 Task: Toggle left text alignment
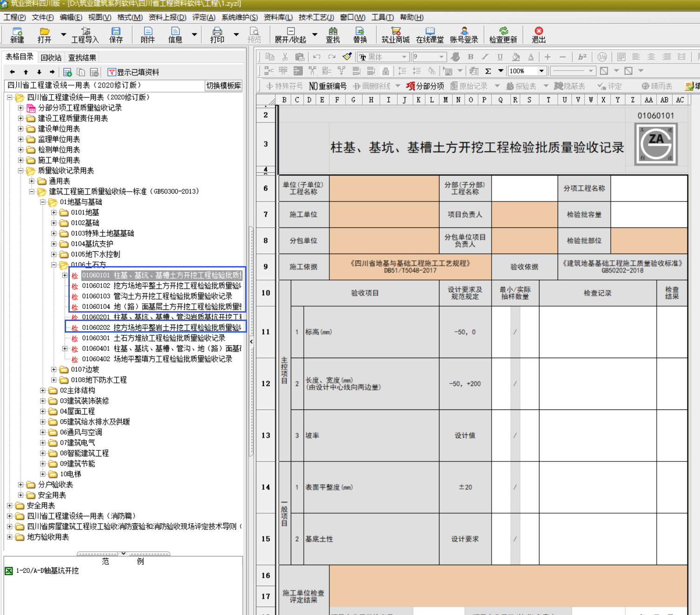[636, 57]
